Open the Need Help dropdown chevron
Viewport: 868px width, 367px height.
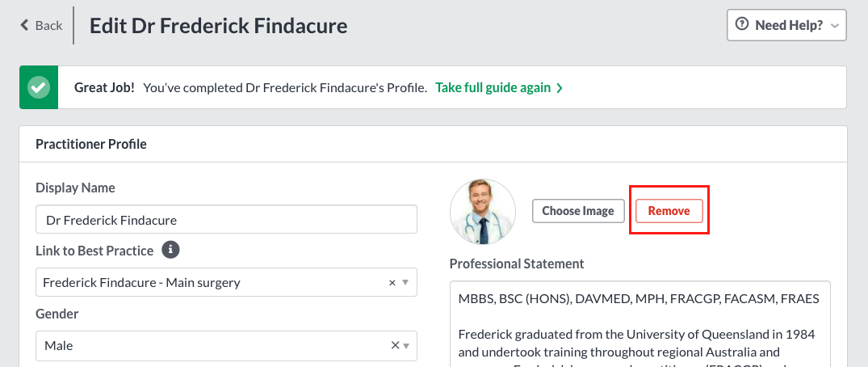coord(835,26)
